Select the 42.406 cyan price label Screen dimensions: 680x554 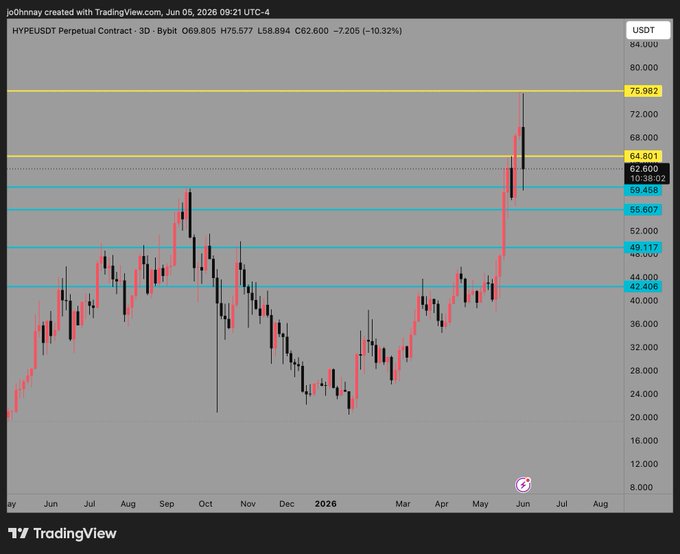pos(643,287)
